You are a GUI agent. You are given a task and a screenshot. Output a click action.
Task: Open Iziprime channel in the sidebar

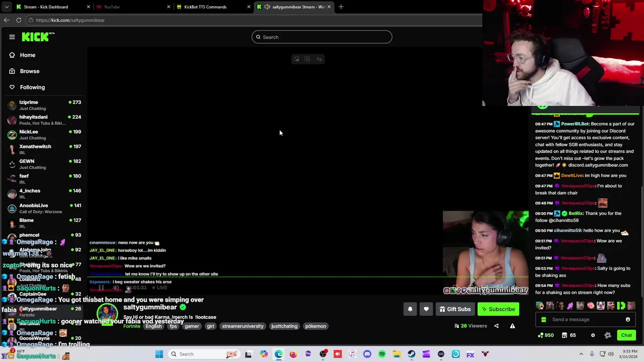[44, 105]
